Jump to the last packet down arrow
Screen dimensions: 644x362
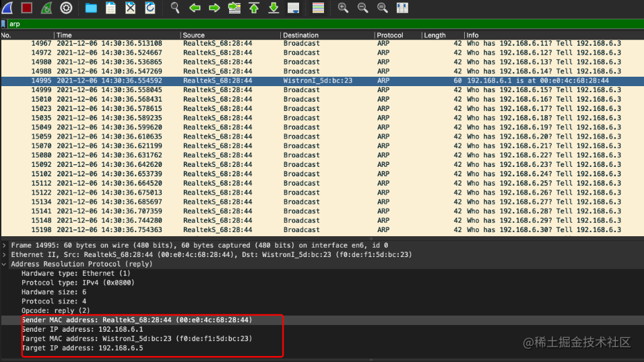pos(273,7)
